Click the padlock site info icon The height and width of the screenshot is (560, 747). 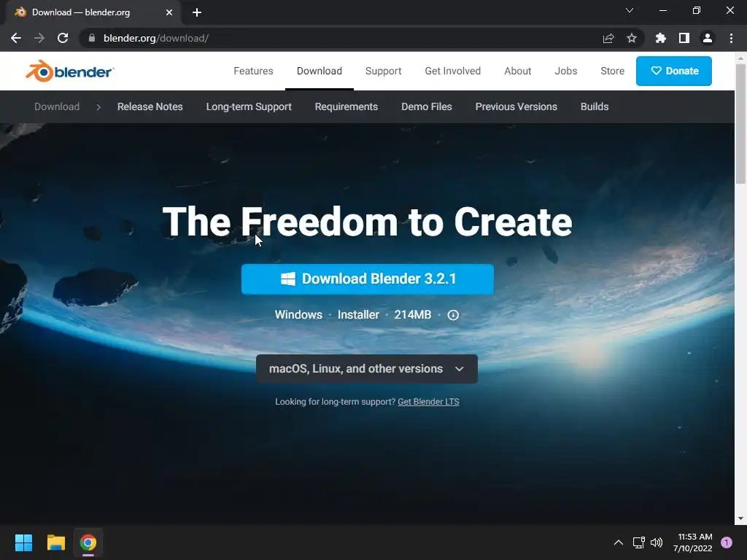click(91, 38)
